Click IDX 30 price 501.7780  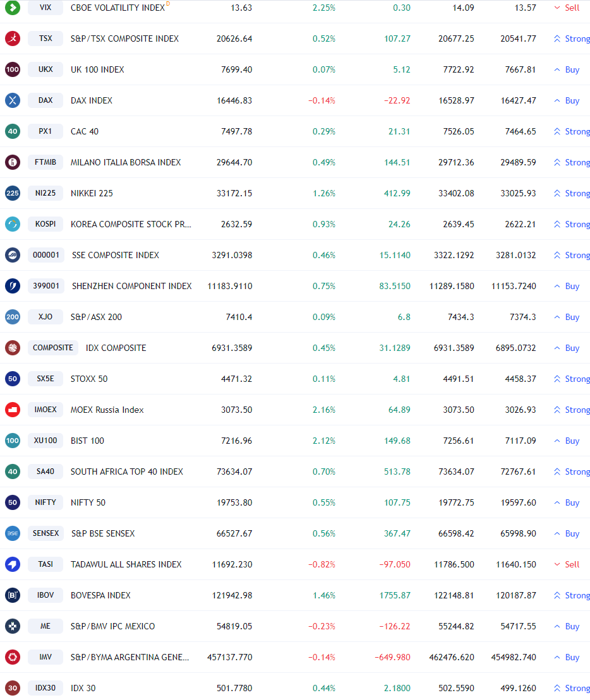(x=234, y=689)
